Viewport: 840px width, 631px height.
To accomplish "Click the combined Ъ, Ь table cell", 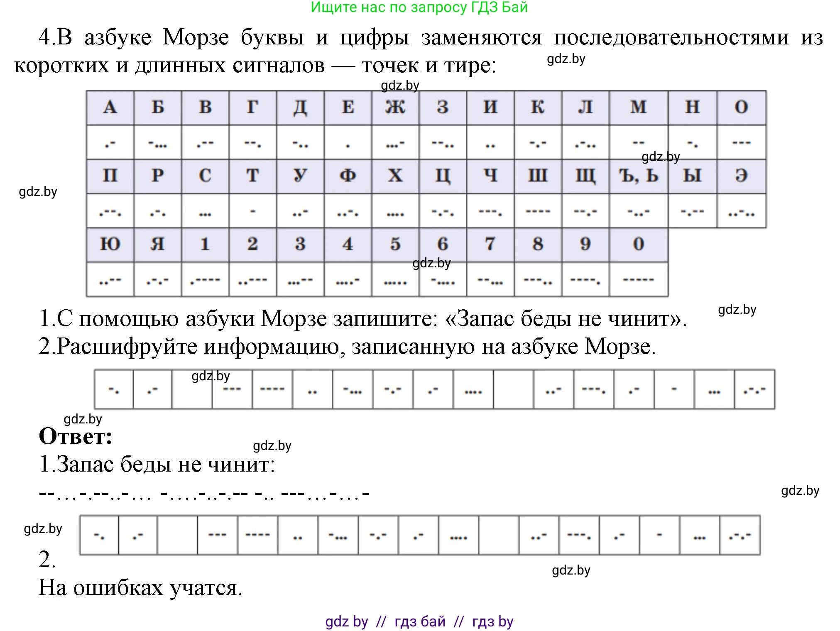I will [639, 175].
